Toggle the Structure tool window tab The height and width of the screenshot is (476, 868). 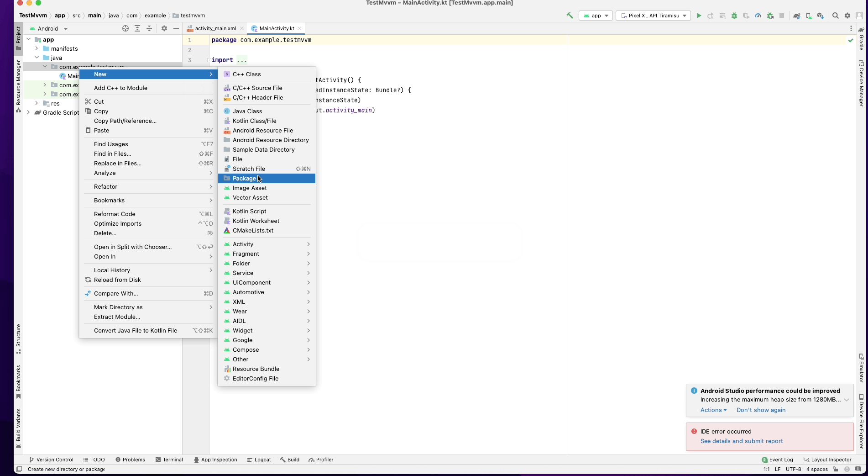coord(18,339)
